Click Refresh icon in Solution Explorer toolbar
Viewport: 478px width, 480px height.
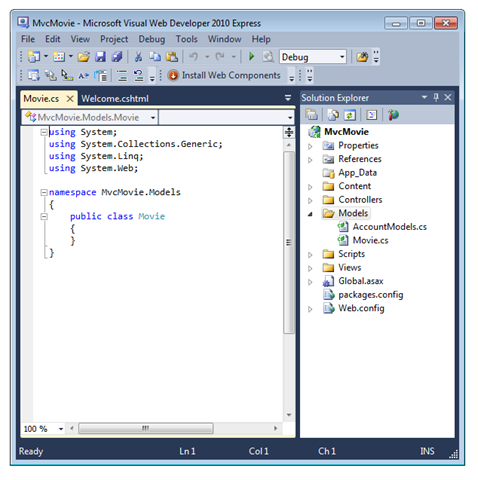[350, 115]
